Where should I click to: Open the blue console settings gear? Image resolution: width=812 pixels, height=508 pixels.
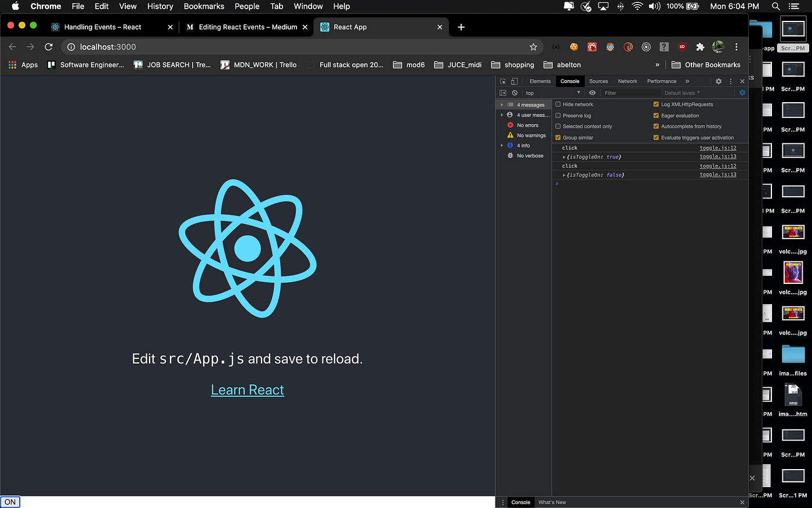(742, 93)
